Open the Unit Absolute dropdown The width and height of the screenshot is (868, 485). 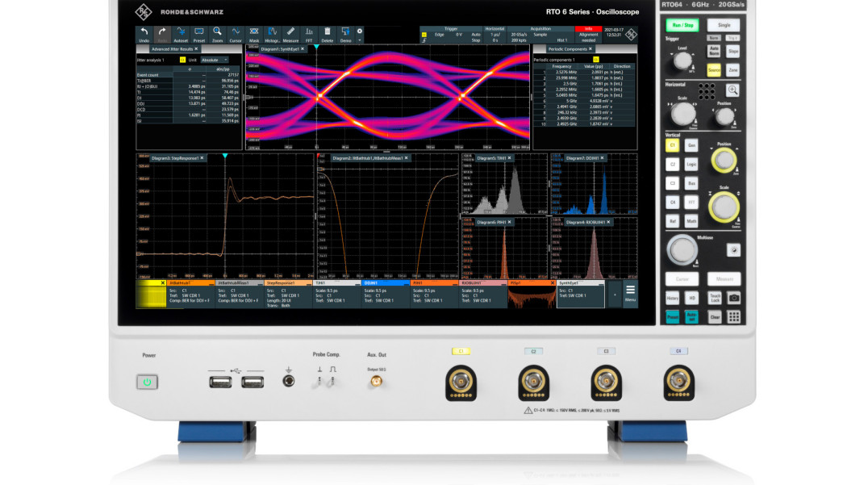tap(215, 60)
